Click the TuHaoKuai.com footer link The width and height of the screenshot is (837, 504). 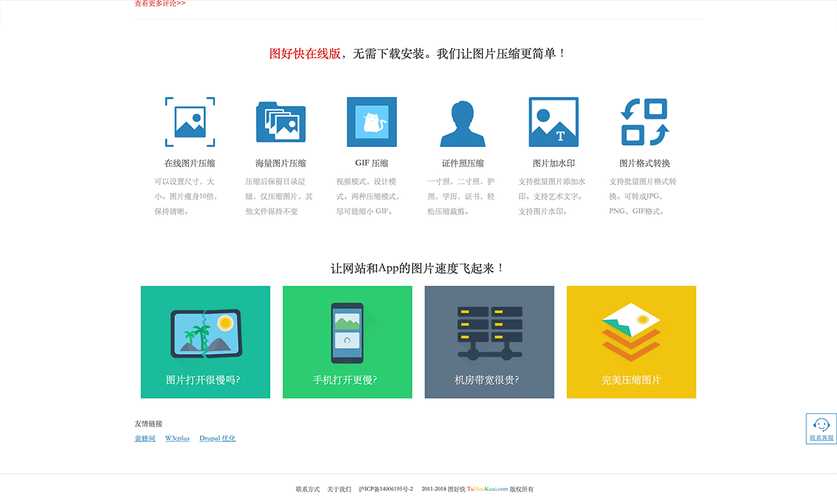(x=487, y=490)
